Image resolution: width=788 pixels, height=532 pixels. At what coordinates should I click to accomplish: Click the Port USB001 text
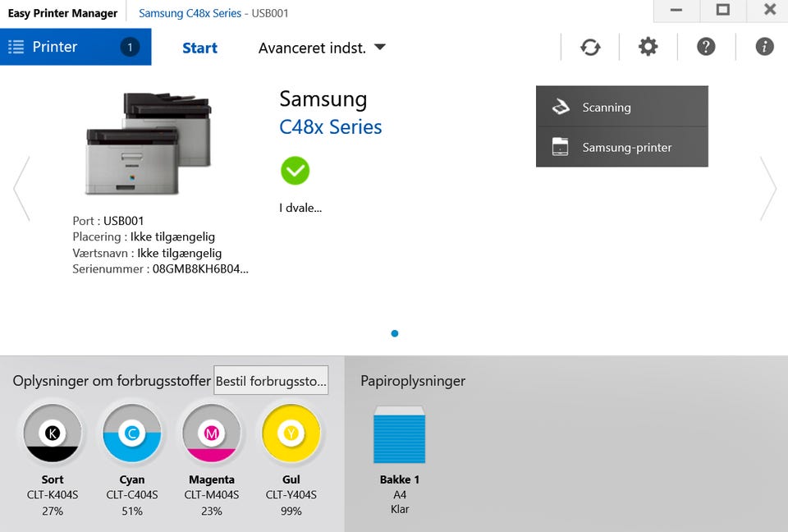click(108, 221)
